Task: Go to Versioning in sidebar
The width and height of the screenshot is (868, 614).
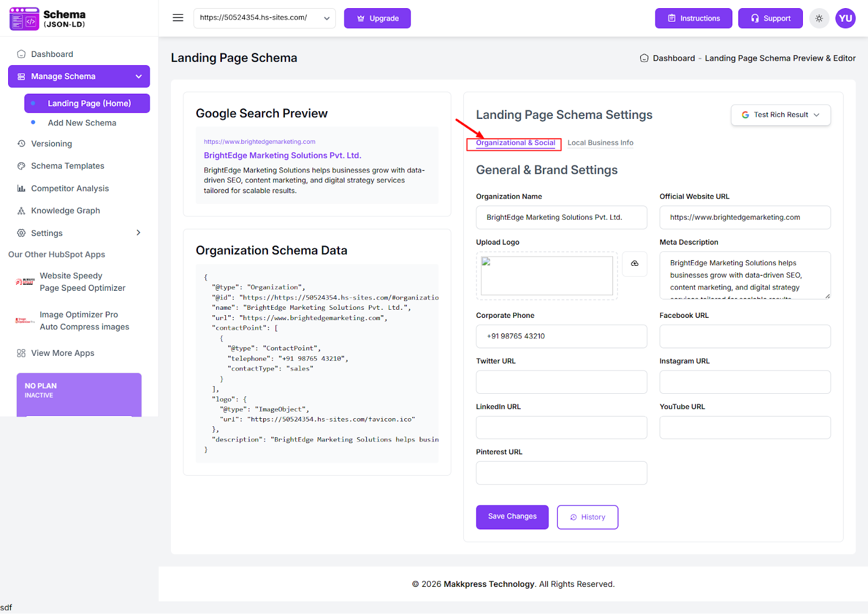Action: 52,144
